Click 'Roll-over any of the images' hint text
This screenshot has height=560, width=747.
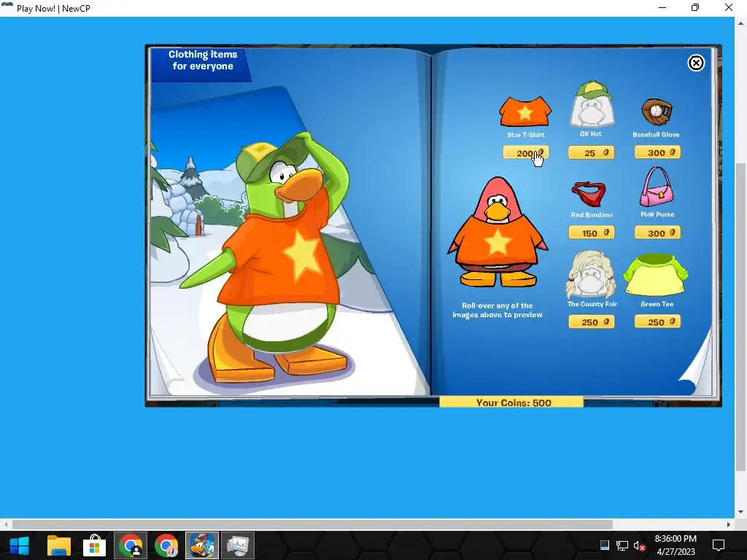[x=497, y=310]
